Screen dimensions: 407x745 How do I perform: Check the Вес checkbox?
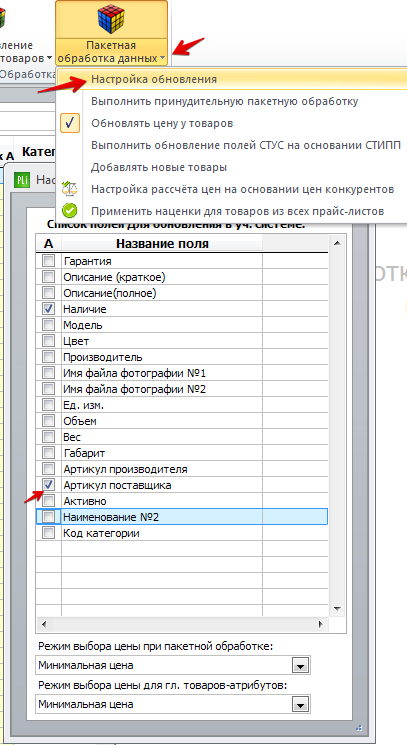[48, 437]
